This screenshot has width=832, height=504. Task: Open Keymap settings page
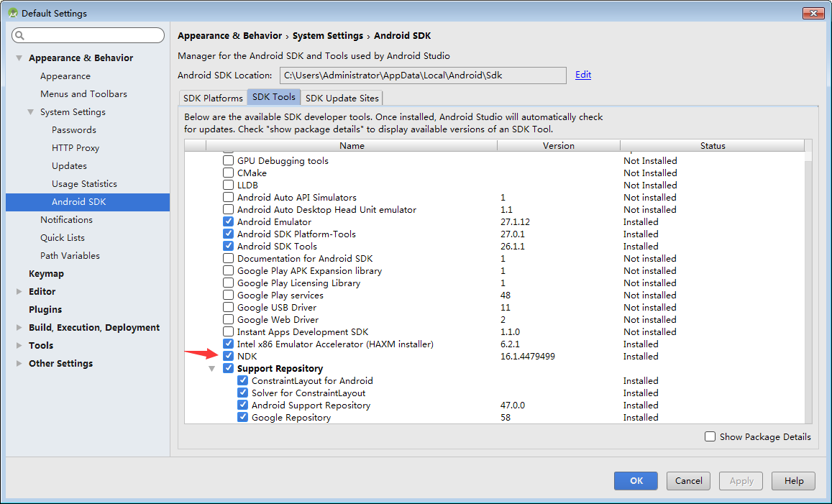[x=46, y=274]
